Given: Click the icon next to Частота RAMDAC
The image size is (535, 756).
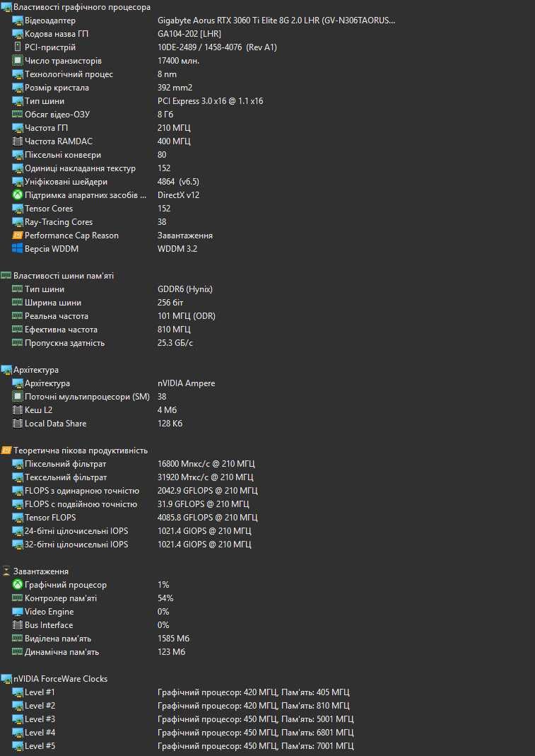Looking at the screenshot, I should pos(18,141).
